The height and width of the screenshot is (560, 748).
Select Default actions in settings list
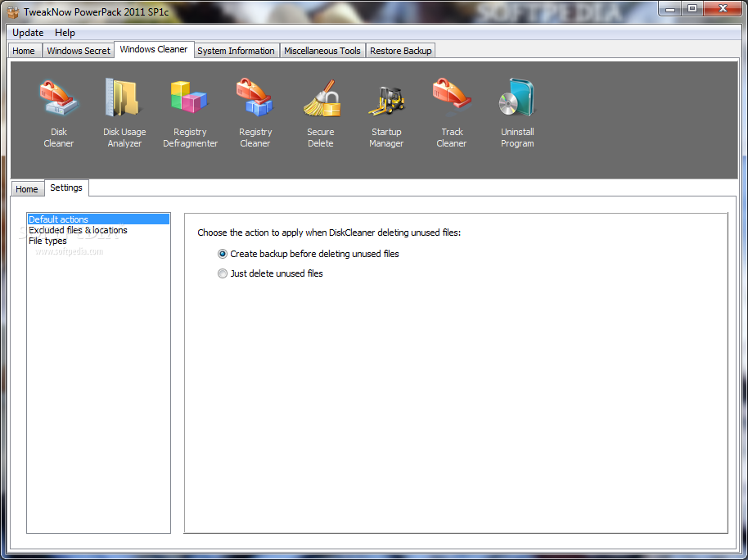98,219
